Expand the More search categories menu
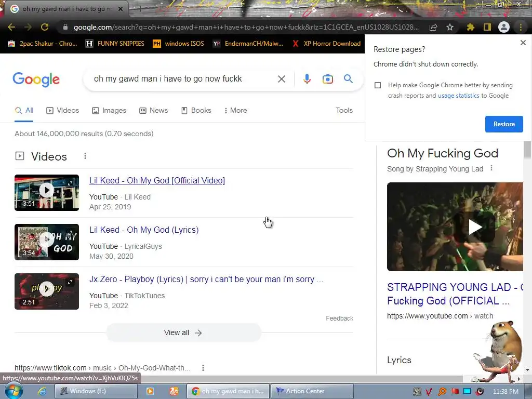This screenshot has width=532, height=399. [x=235, y=110]
